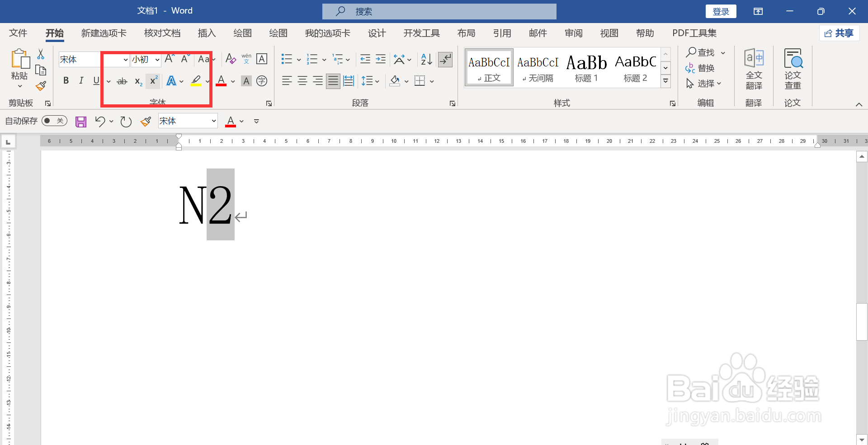Click the Cut scissors icon
This screenshot has height=445, width=868.
point(41,54)
